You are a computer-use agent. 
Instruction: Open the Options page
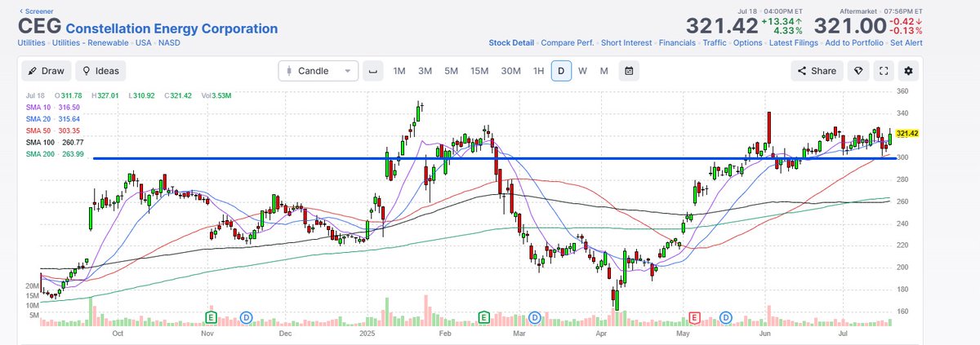[x=748, y=42]
